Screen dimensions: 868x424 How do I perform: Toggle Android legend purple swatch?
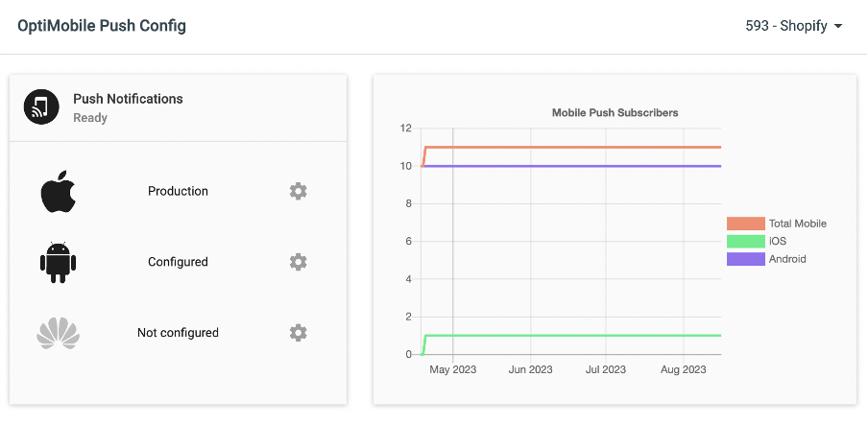[x=746, y=259]
